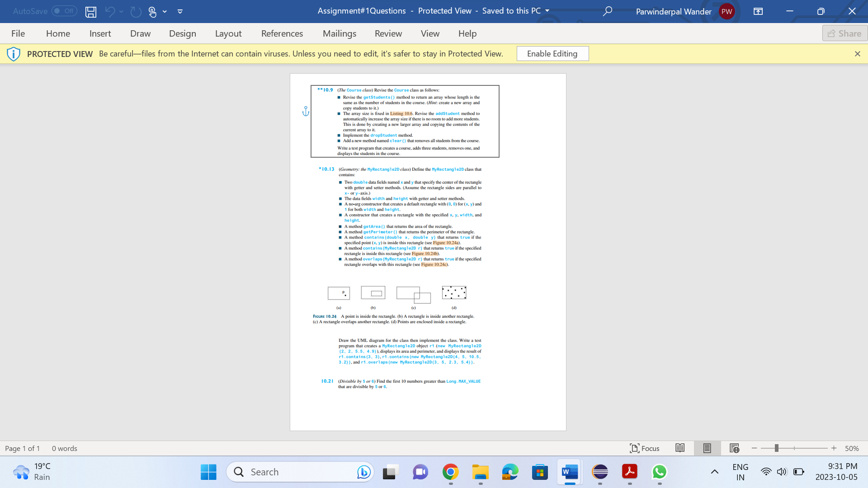Toggle AutoSave on

(x=64, y=11)
